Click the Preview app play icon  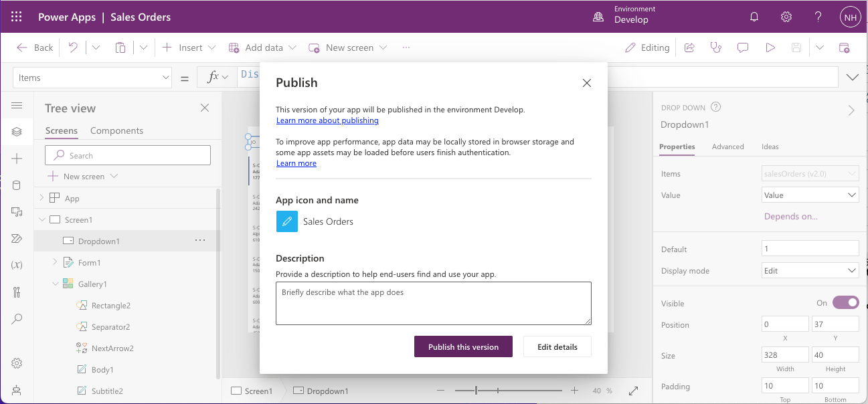pyautogui.click(x=770, y=47)
